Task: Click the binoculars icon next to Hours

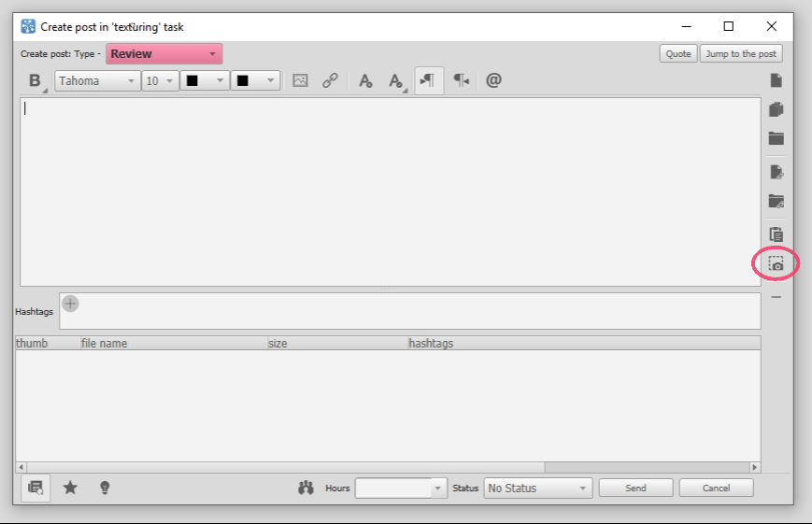Action: click(x=306, y=488)
